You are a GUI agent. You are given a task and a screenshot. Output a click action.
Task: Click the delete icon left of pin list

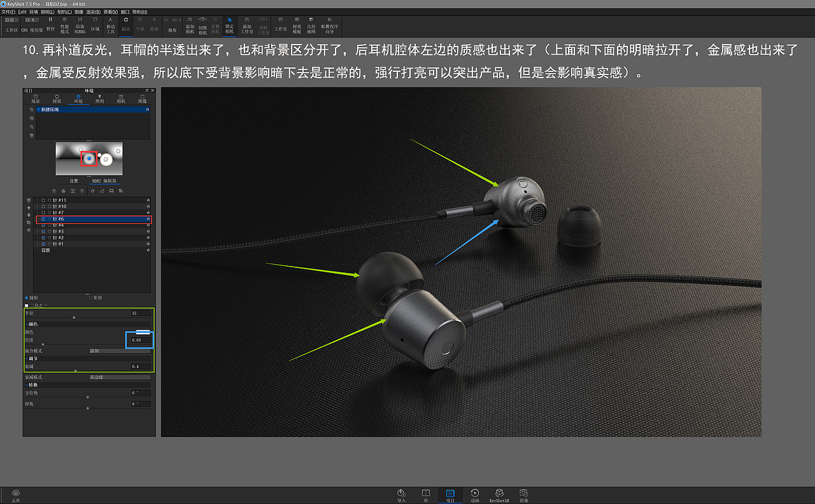point(29,200)
